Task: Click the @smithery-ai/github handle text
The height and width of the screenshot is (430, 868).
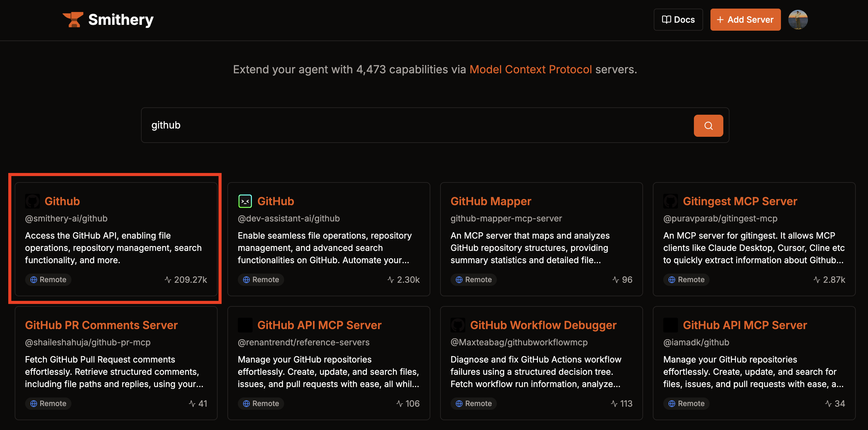Action: (x=67, y=219)
